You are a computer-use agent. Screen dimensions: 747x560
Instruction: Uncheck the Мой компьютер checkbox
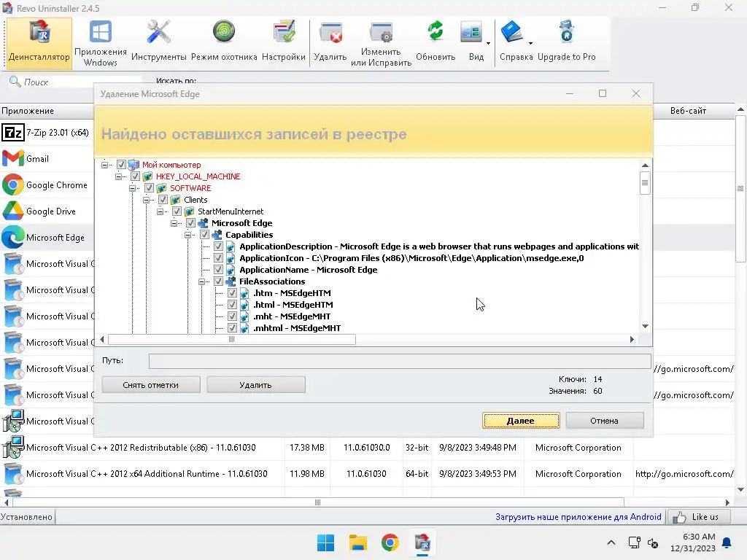121,165
